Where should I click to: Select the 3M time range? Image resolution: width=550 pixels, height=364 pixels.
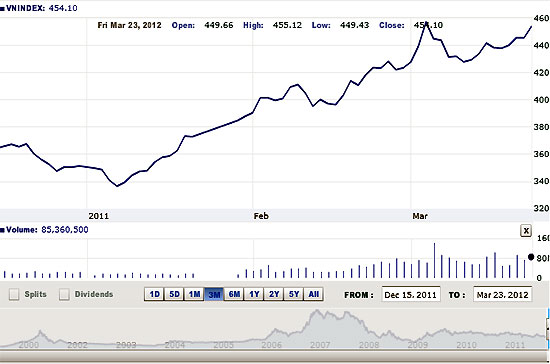(x=214, y=294)
